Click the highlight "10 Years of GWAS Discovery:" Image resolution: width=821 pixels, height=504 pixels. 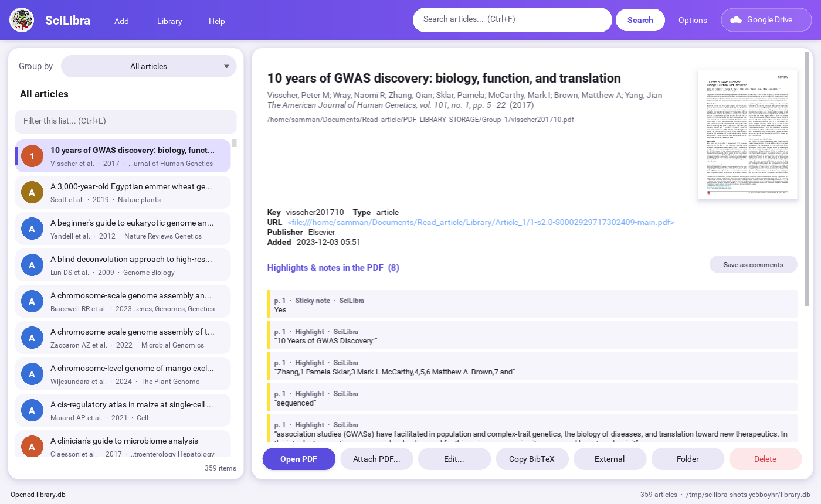(532, 335)
